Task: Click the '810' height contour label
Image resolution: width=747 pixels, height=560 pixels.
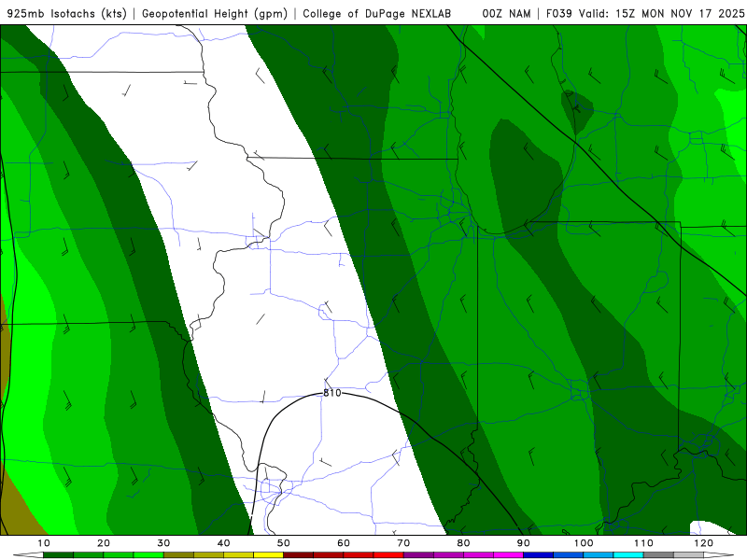Action: click(332, 393)
